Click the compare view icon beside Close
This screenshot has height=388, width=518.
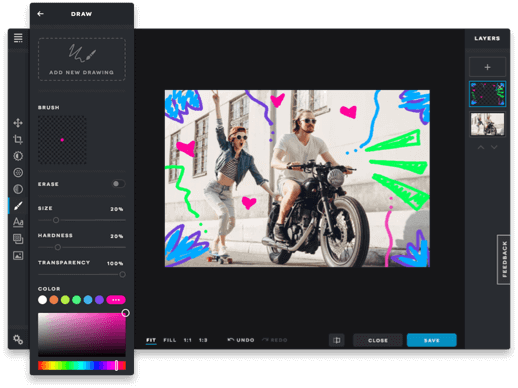click(337, 340)
